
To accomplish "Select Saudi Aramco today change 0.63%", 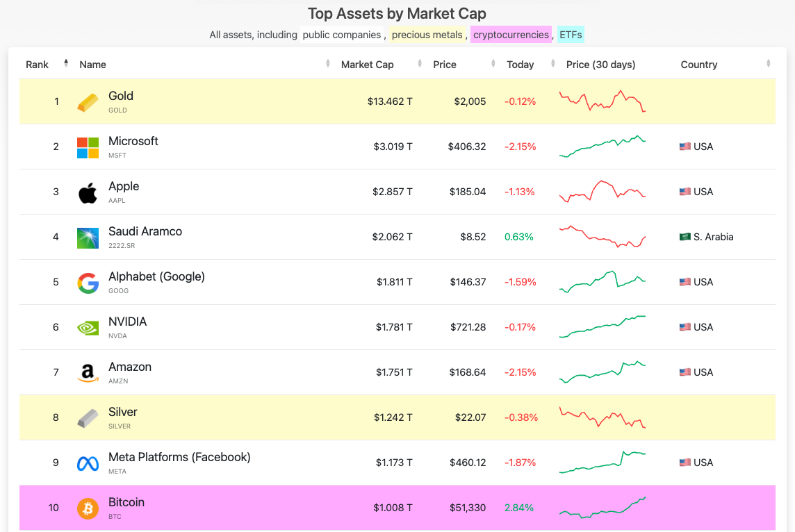I will coord(518,237).
